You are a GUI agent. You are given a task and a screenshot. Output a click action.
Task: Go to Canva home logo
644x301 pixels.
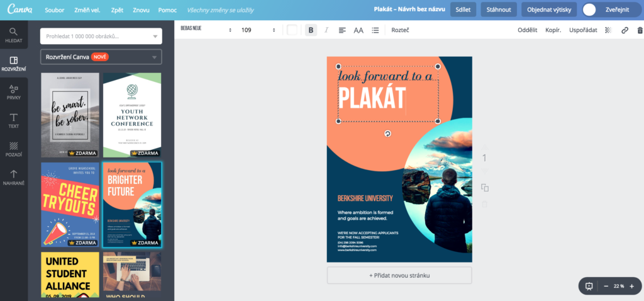click(x=19, y=9)
